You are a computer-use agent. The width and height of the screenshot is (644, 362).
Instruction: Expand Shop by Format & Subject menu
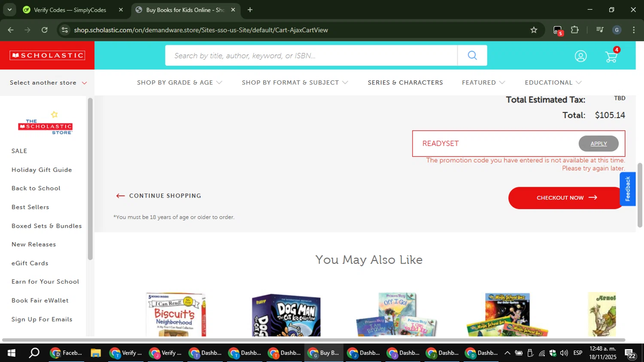click(x=295, y=82)
